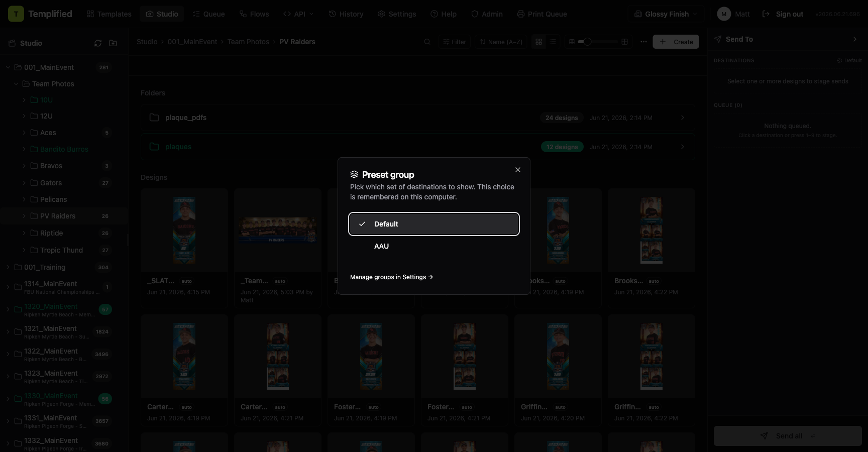
Task: Open the Admin section
Action: click(487, 14)
